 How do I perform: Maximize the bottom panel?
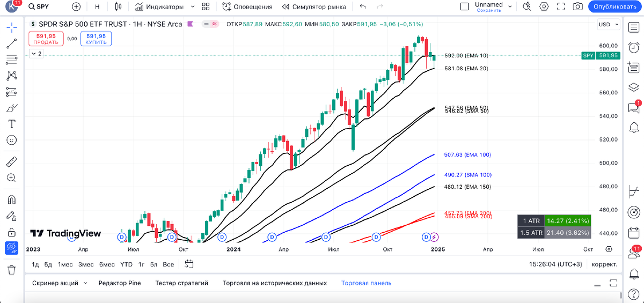(613, 283)
